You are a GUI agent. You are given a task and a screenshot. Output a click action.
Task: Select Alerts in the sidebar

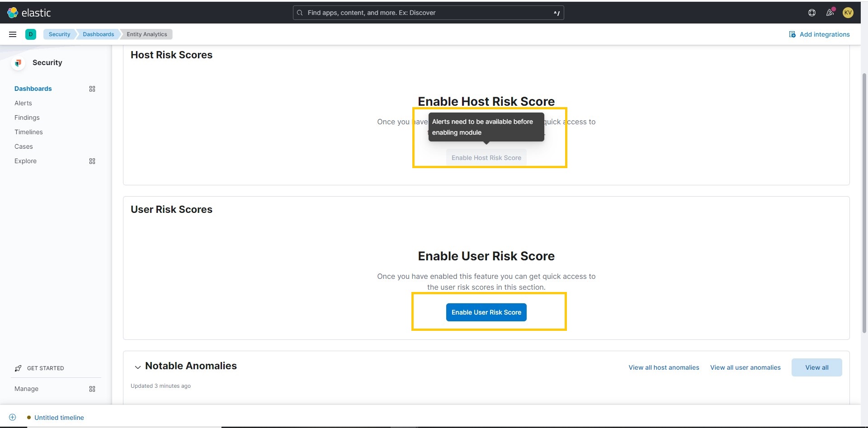[23, 103]
